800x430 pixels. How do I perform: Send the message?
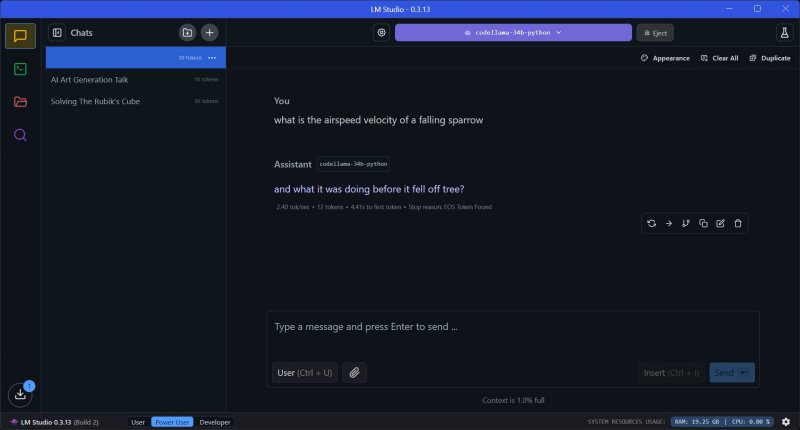[732, 373]
